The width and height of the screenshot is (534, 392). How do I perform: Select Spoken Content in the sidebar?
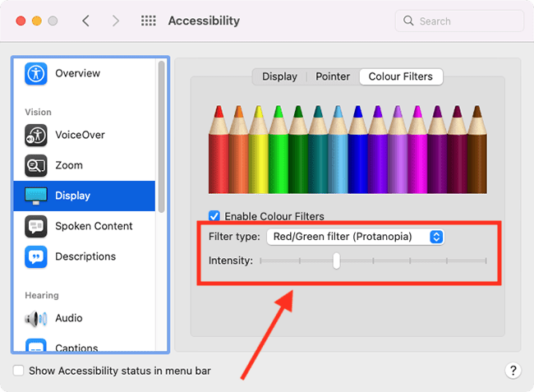pos(84,226)
